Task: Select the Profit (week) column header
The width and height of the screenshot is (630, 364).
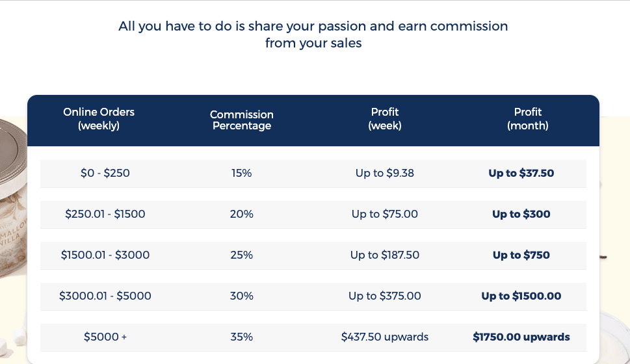Action: (x=385, y=119)
